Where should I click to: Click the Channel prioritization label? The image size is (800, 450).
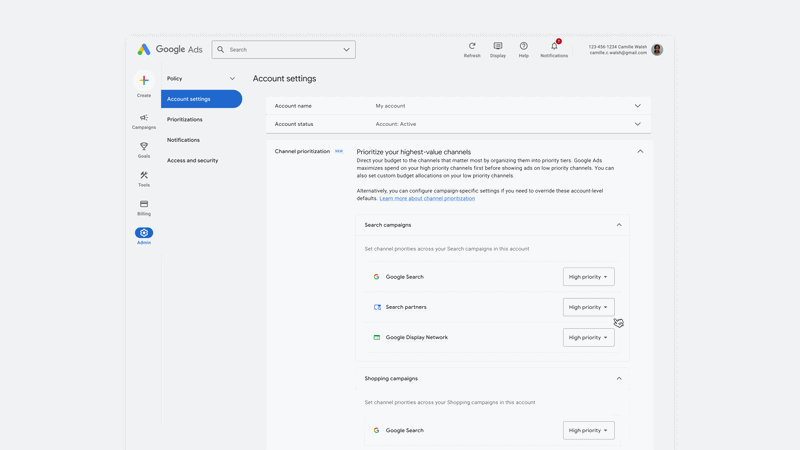click(x=302, y=152)
